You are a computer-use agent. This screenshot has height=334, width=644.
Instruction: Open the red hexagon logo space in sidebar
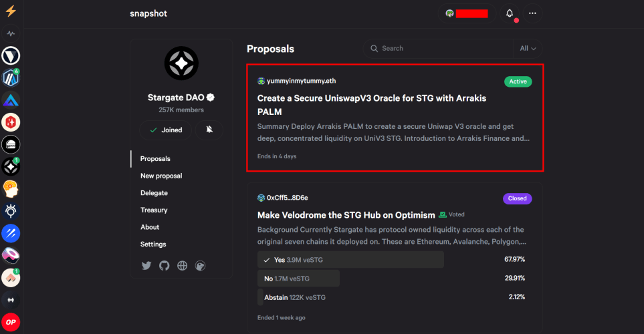pyautogui.click(x=11, y=122)
